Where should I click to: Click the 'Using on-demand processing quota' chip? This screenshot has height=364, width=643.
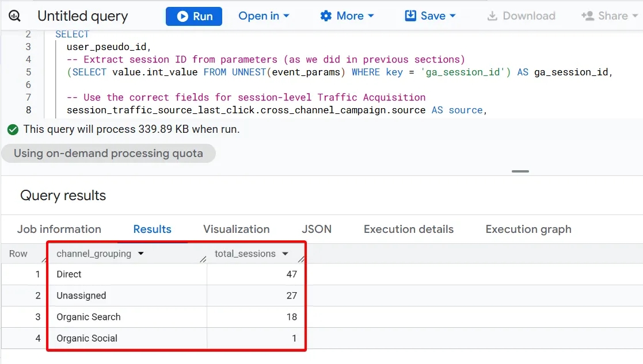pyautogui.click(x=108, y=153)
